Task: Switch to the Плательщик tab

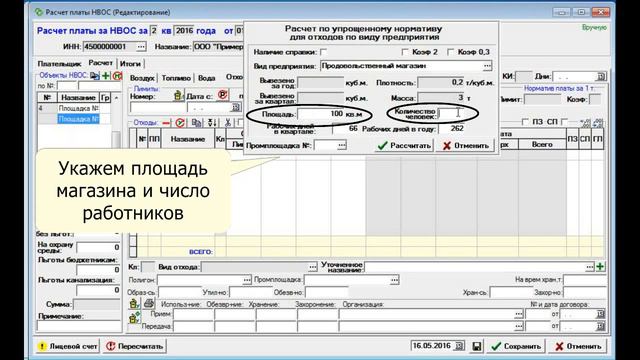Action: click(60, 64)
